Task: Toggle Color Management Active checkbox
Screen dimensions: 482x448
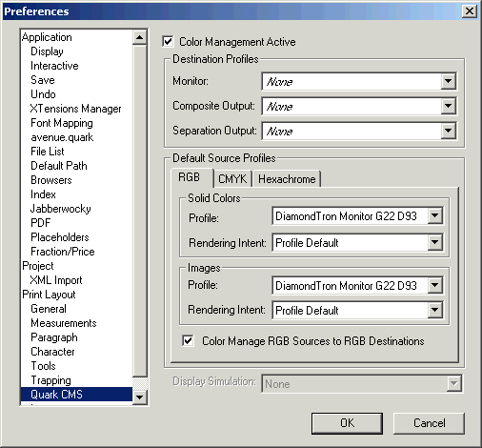Action: [168, 42]
